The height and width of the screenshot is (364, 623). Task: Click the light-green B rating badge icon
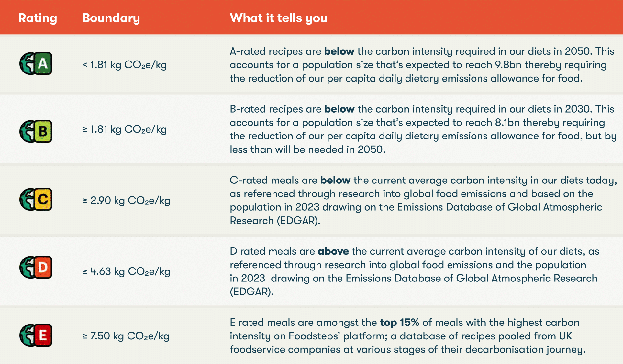(36, 131)
